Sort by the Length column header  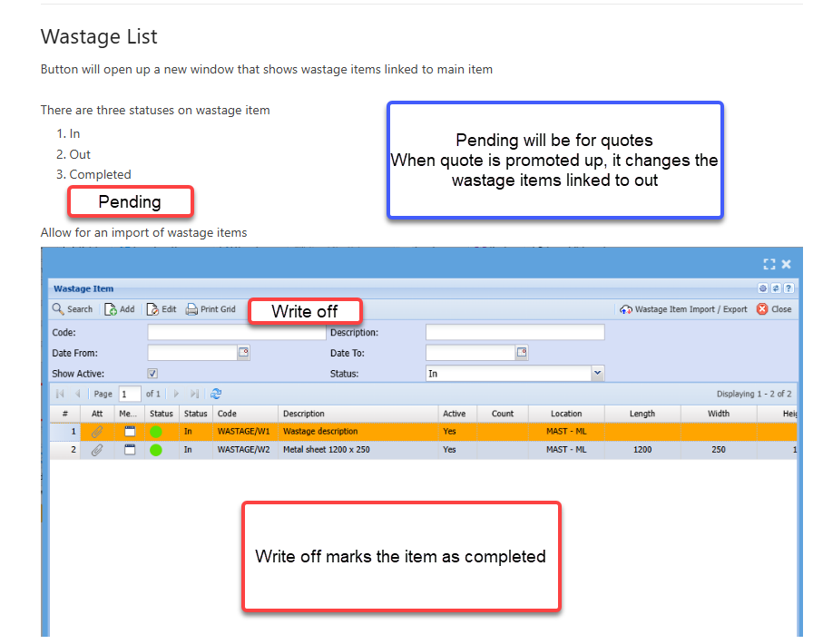click(x=642, y=414)
